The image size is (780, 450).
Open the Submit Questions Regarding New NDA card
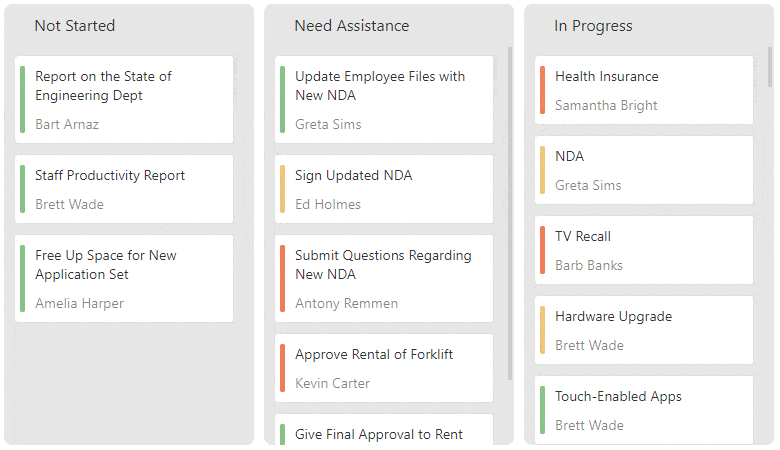coord(384,278)
